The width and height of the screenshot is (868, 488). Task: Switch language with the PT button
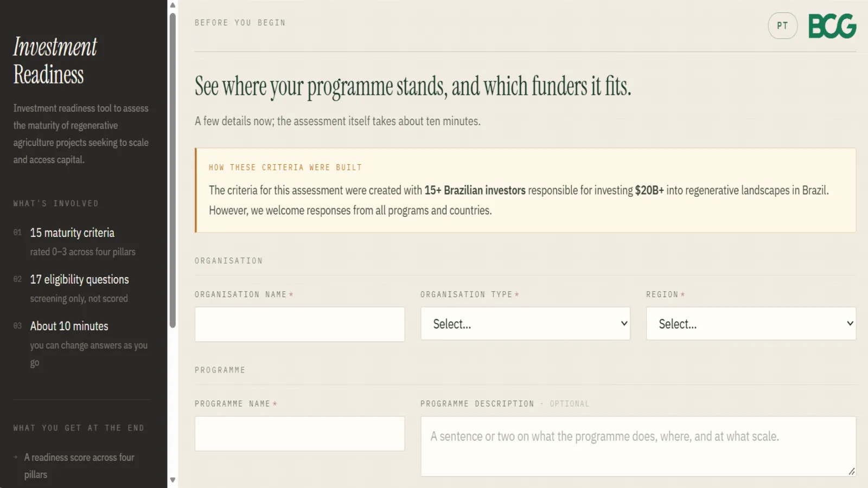(x=782, y=25)
